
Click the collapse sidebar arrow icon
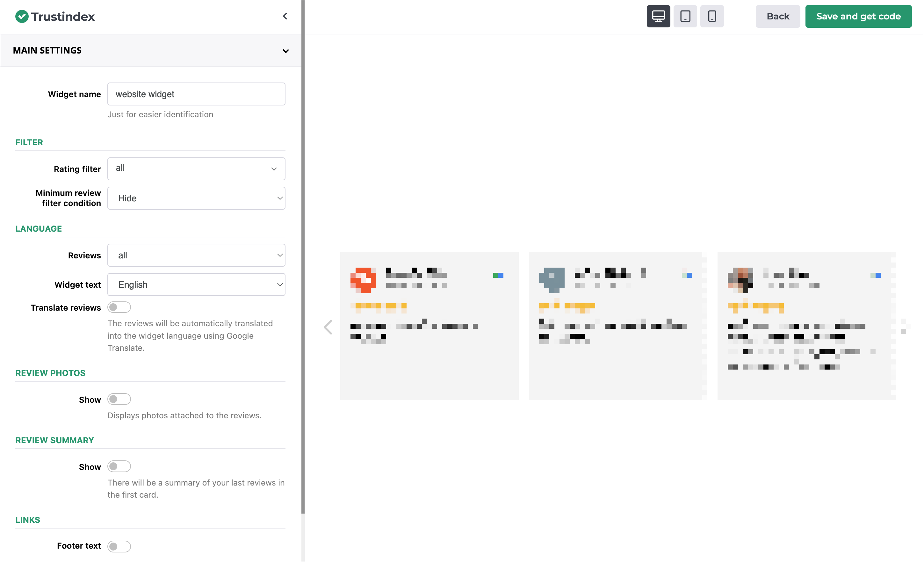[285, 17]
